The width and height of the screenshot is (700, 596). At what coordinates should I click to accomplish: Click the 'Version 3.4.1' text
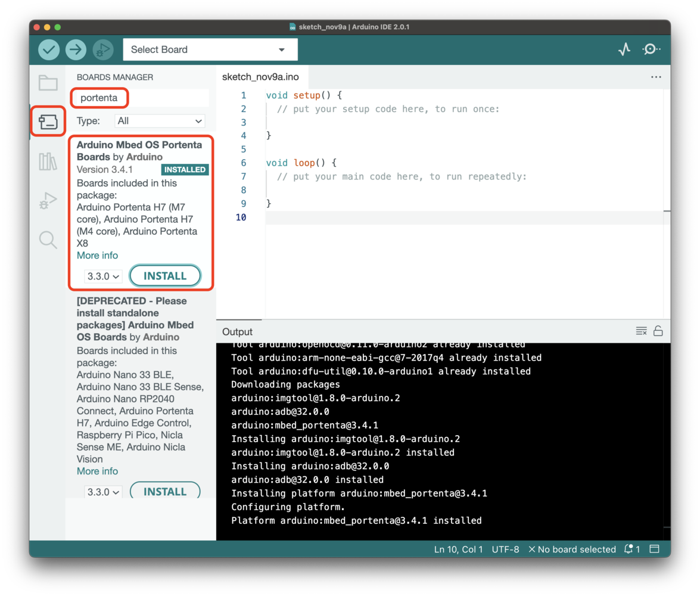pyautogui.click(x=104, y=170)
